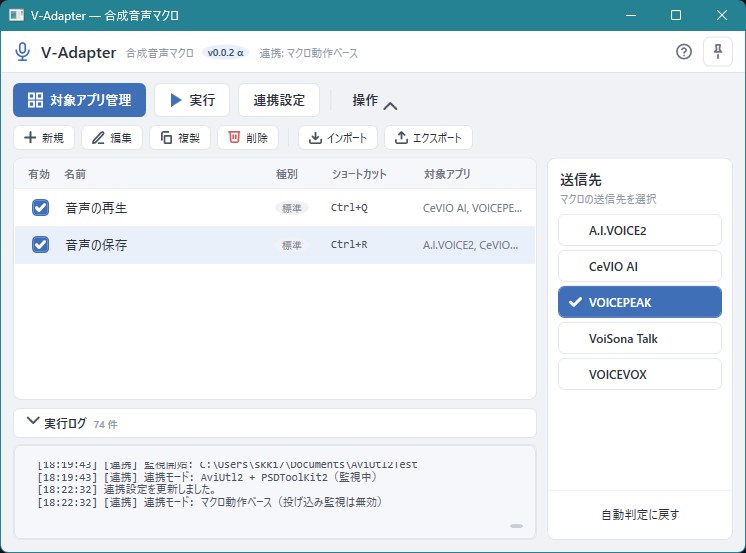Minimize the V-Adapter window

[631, 15]
